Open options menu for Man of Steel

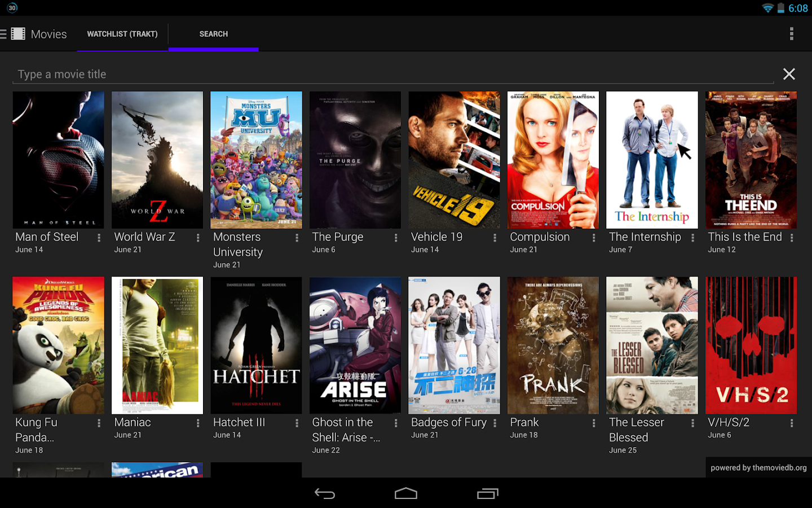point(99,238)
